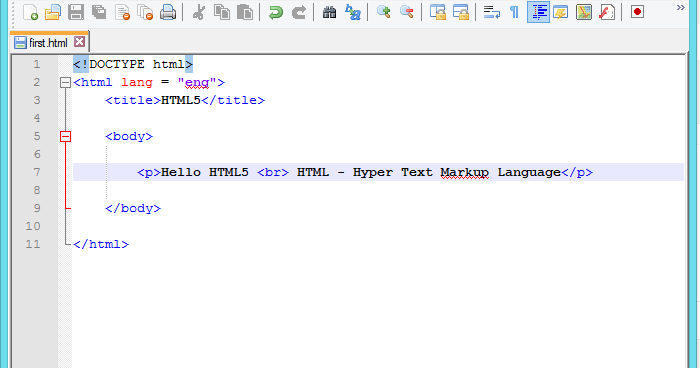Toggle the indent guide icon

(x=538, y=12)
